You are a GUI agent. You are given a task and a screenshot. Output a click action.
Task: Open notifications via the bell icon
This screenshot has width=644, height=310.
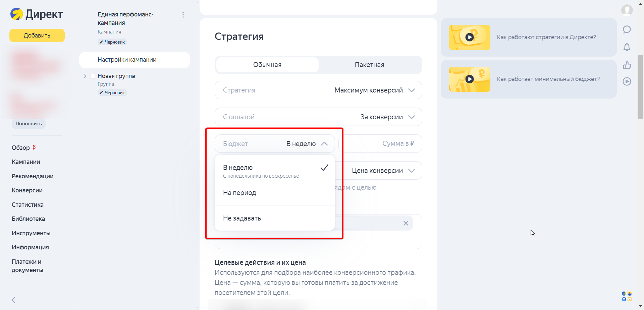click(x=627, y=47)
